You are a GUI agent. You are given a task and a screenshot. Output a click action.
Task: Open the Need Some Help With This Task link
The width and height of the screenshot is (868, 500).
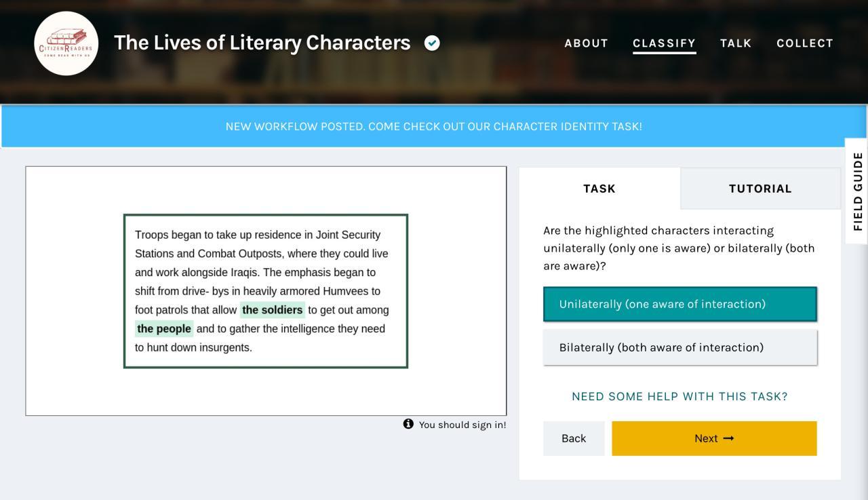(x=679, y=396)
